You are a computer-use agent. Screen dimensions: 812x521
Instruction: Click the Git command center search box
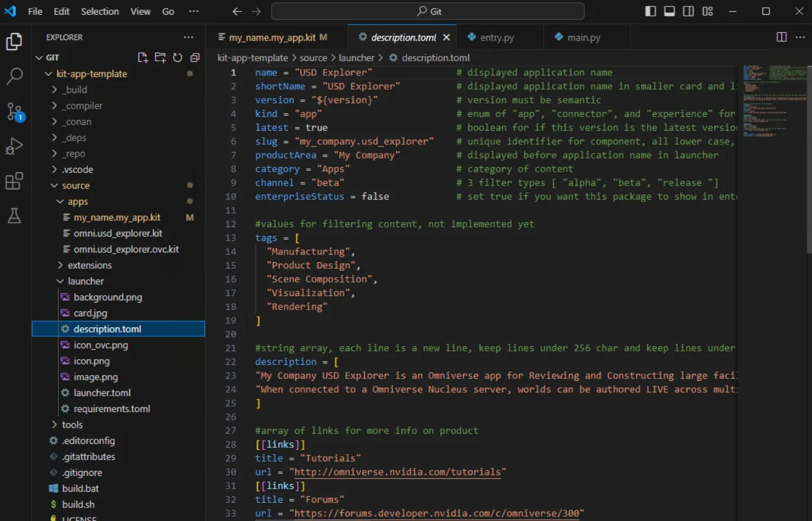428,11
